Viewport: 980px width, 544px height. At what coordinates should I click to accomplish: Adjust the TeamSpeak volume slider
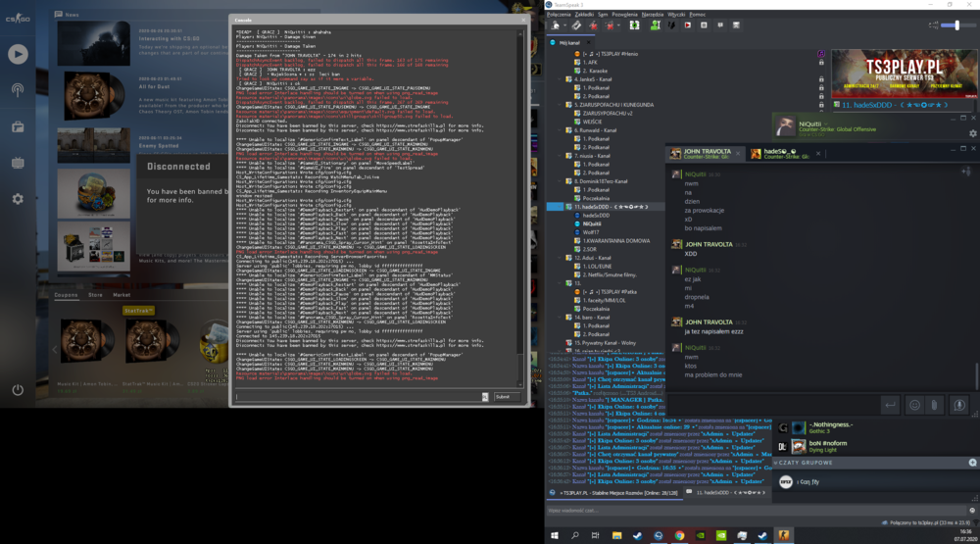coord(956,25)
